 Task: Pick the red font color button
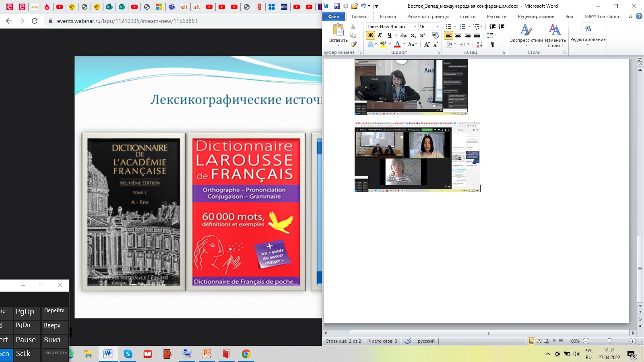pos(397,44)
